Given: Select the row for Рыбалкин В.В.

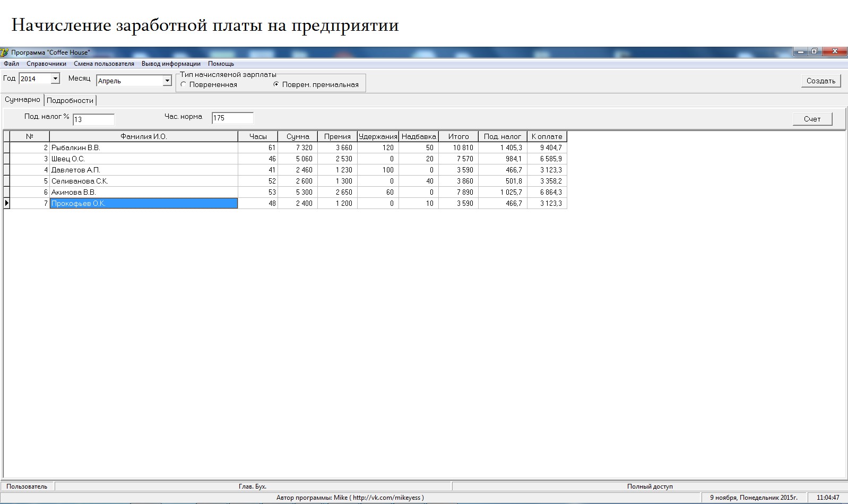Looking at the screenshot, I should tap(285, 147).
